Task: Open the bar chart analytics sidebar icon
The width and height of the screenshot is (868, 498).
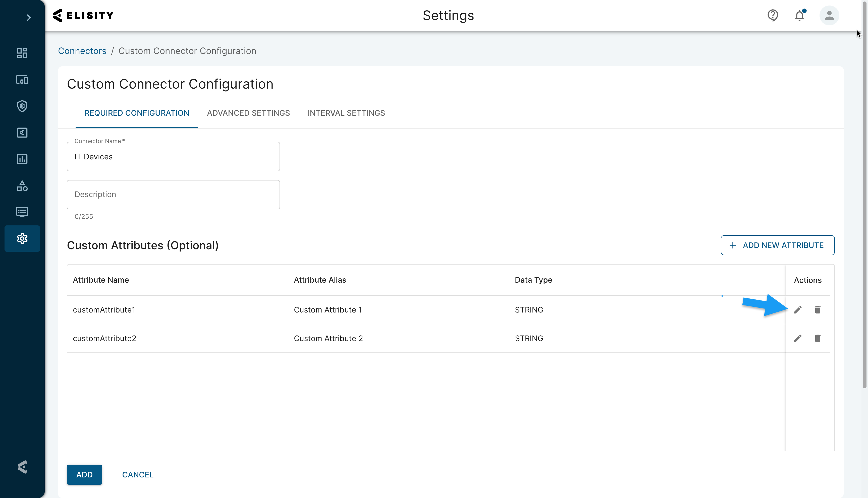Action: pos(22,159)
